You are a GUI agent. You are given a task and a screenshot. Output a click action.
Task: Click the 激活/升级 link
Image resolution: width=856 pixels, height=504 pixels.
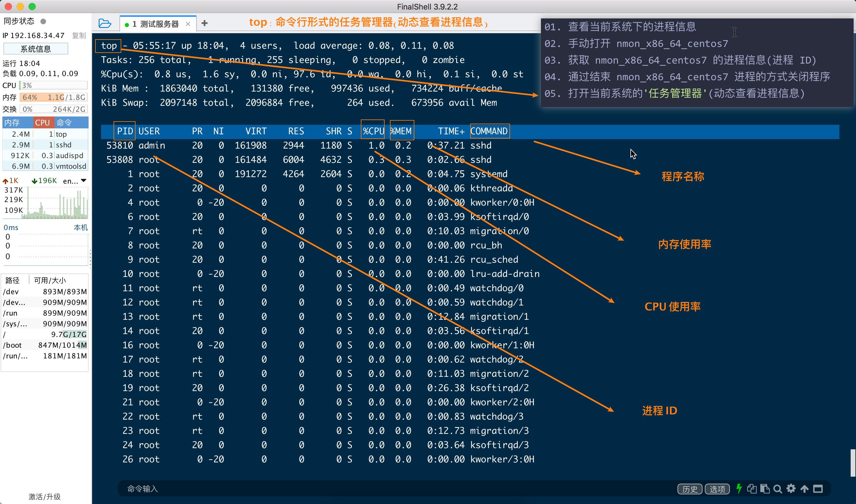[x=45, y=497]
